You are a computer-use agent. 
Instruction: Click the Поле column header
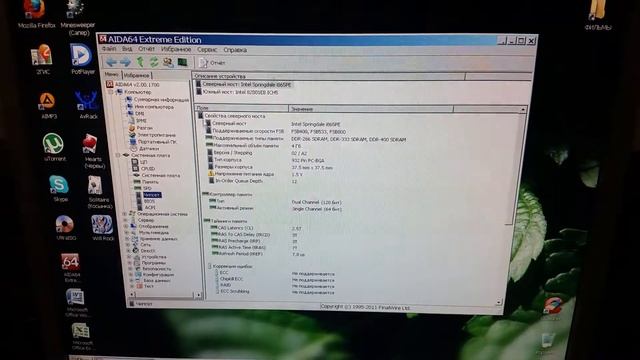[x=241, y=108]
